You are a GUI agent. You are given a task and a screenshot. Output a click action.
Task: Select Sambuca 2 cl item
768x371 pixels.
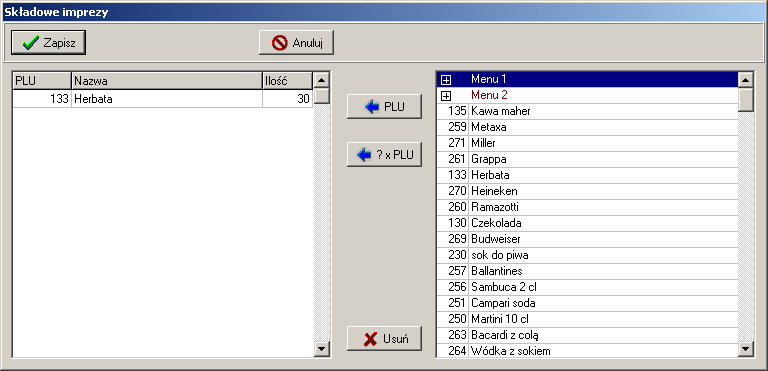click(x=587, y=287)
